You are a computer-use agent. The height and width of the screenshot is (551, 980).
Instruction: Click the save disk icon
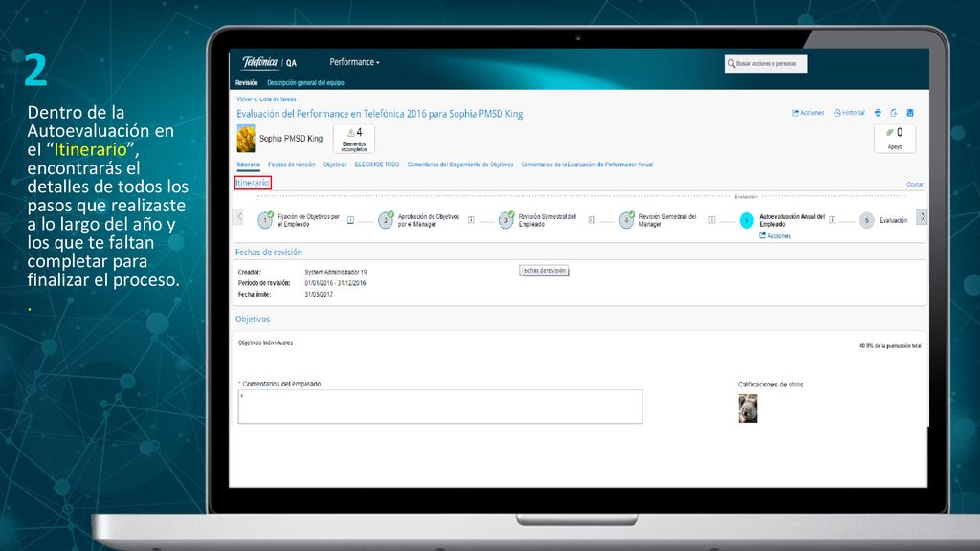coord(910,113)
